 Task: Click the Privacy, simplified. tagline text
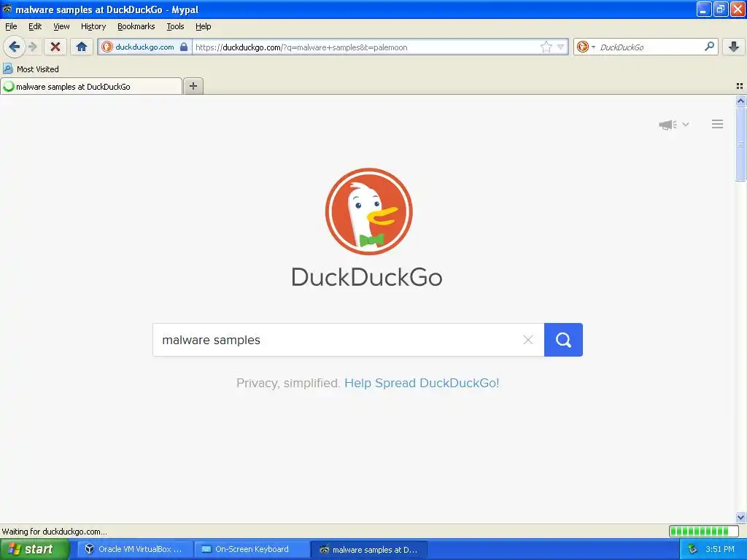[x=287, y=383]
